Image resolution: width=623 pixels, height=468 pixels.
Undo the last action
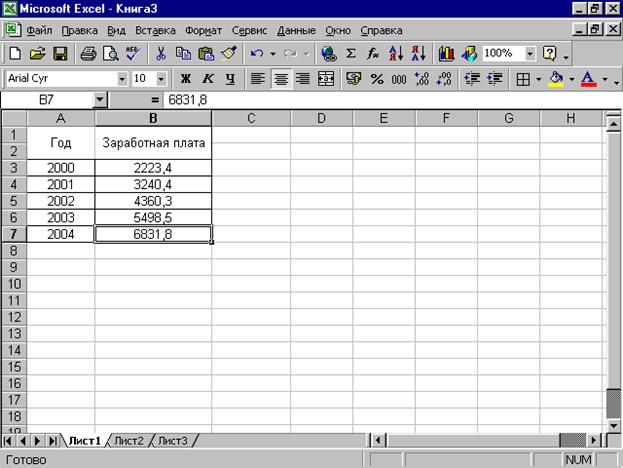pos(257,53)
